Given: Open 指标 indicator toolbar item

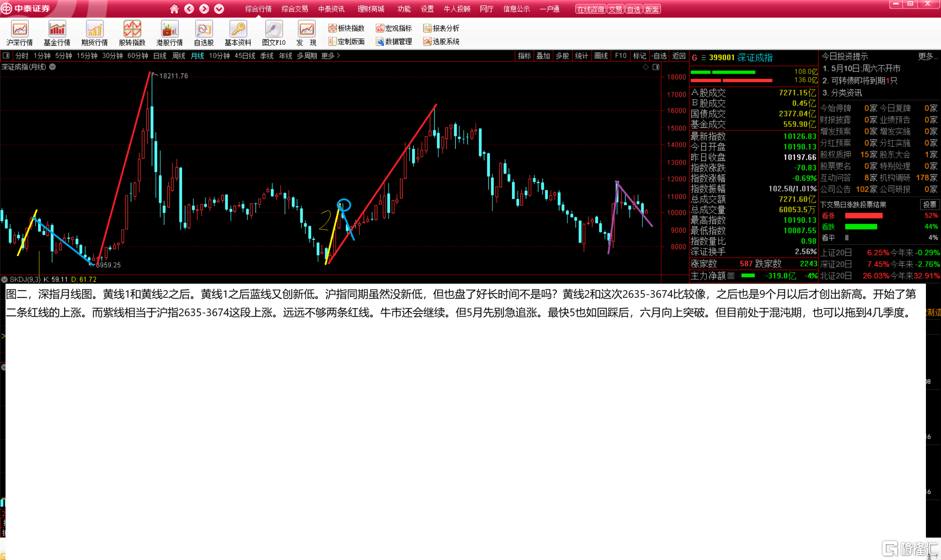Looking at the screenshot, I should pos(524,56).
